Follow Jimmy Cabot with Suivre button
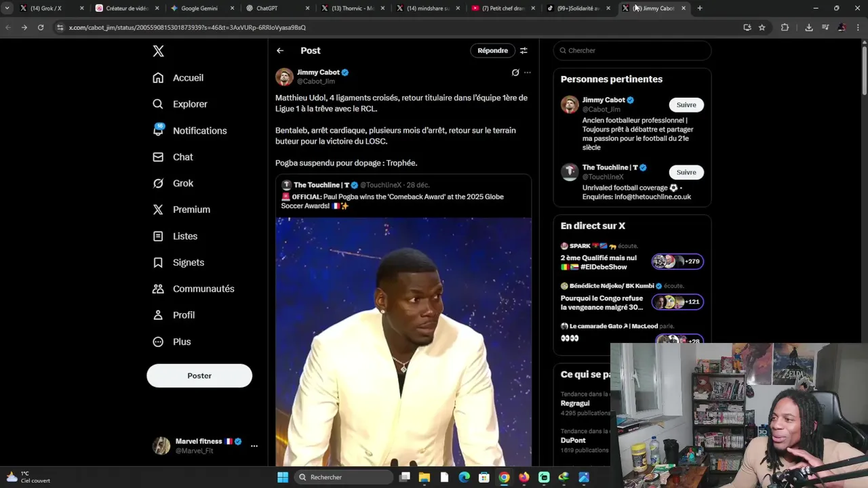868x488 pixels. click(686, 105)
